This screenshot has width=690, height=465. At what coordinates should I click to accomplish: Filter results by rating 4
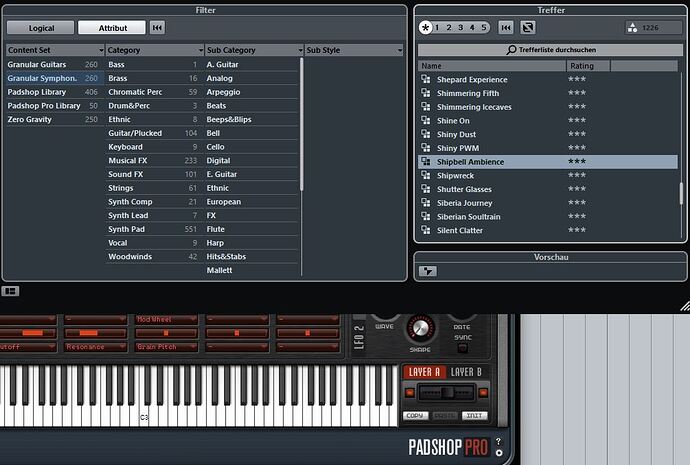point(472,28)
